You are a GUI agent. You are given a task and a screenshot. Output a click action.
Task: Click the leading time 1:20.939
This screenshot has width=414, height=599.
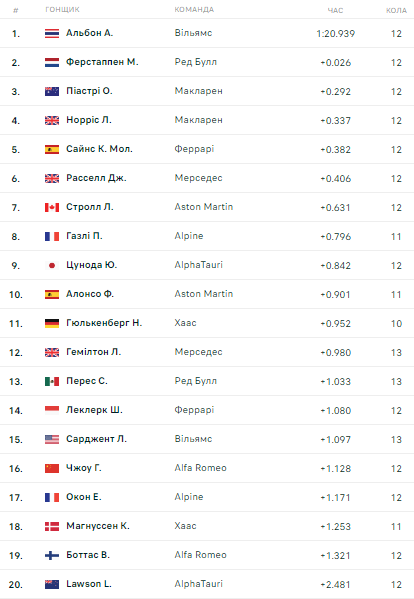click(x=336, y=34)
